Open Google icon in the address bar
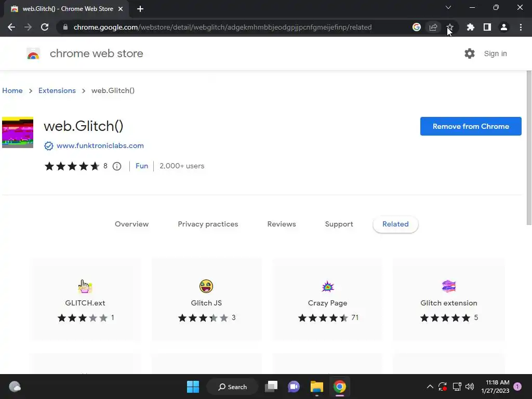Viewport: 532px width, 399px height. tap(417, 27)
